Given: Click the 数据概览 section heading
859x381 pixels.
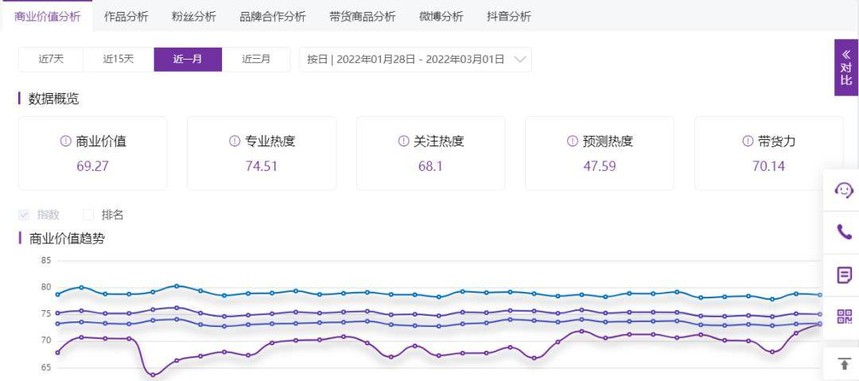Looking at the screenshot, I should (54, 99).
